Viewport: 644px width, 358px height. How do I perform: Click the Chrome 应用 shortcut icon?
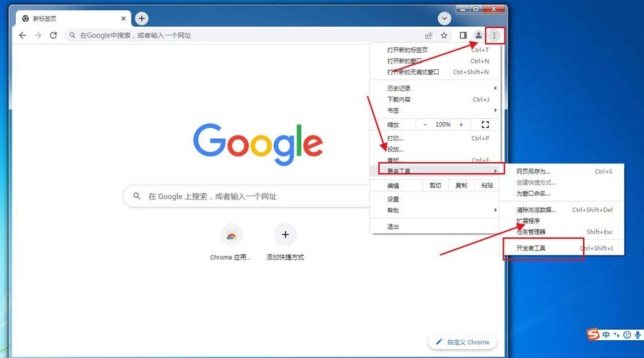[231, 235]
